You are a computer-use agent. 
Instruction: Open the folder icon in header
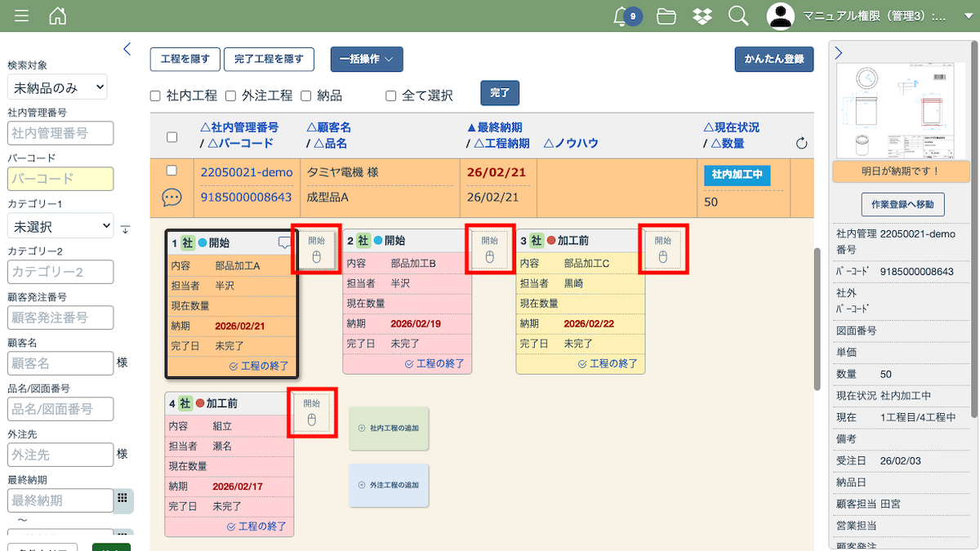pyautogui.click(x=666, y=16)
